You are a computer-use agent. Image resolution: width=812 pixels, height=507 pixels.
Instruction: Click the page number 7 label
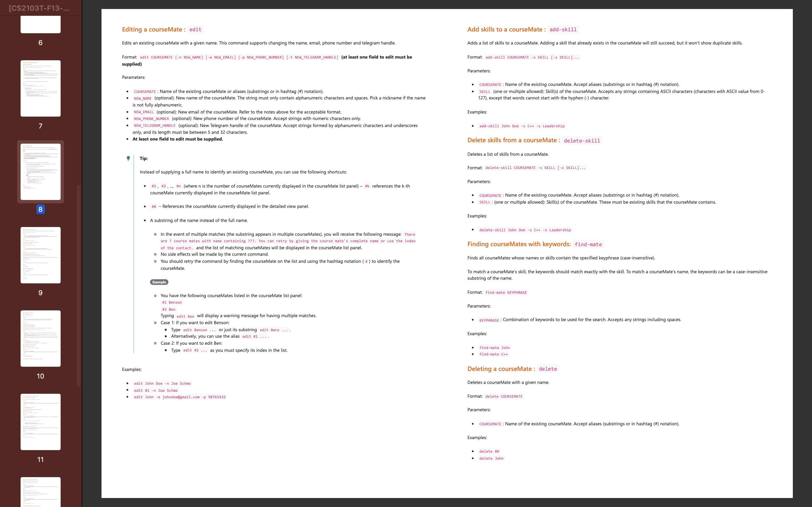pos(41,126)
